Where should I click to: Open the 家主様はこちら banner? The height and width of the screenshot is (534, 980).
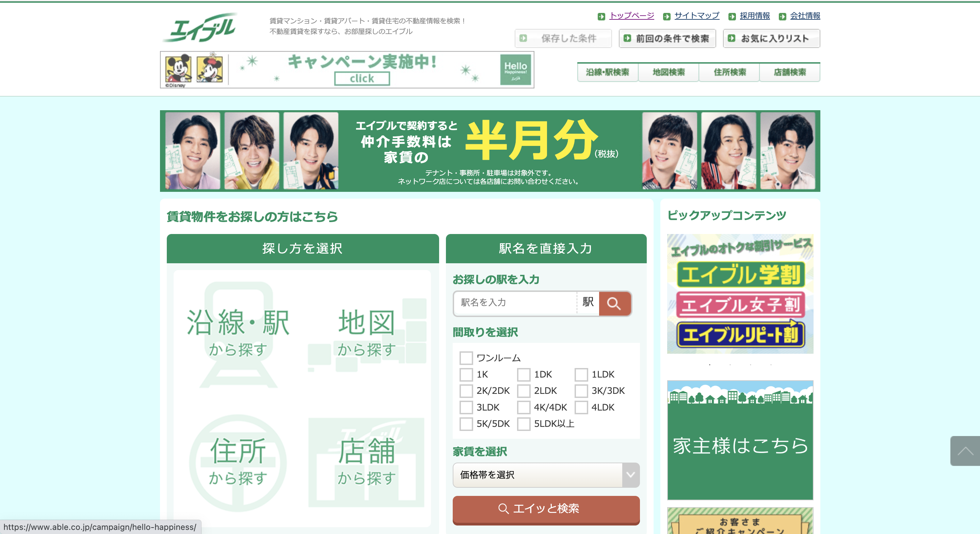click(x=740, y=440)
